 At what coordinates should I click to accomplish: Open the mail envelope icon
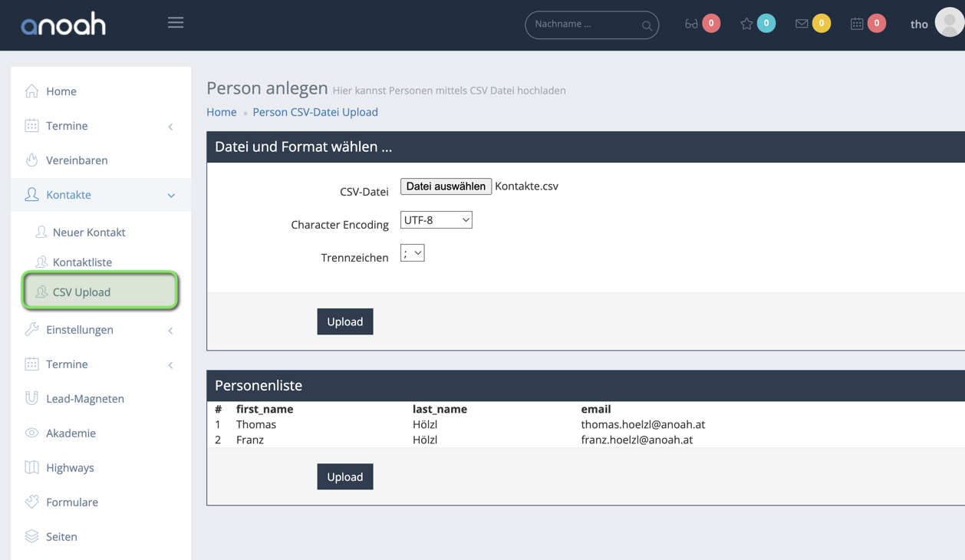(802, 24)
